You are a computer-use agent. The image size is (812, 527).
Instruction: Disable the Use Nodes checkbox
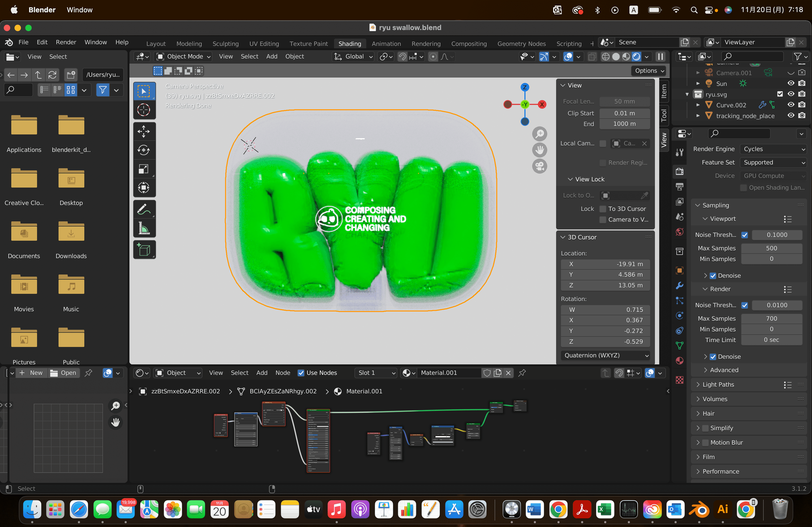(x=300, y=373)
